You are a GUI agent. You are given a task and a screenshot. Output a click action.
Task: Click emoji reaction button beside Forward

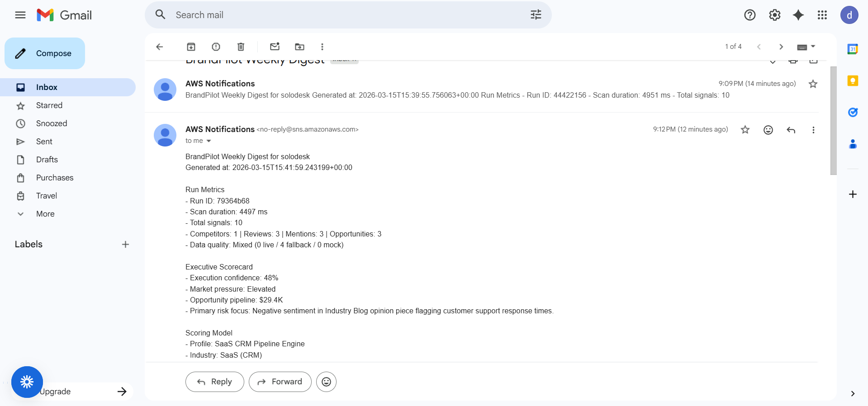326,382
